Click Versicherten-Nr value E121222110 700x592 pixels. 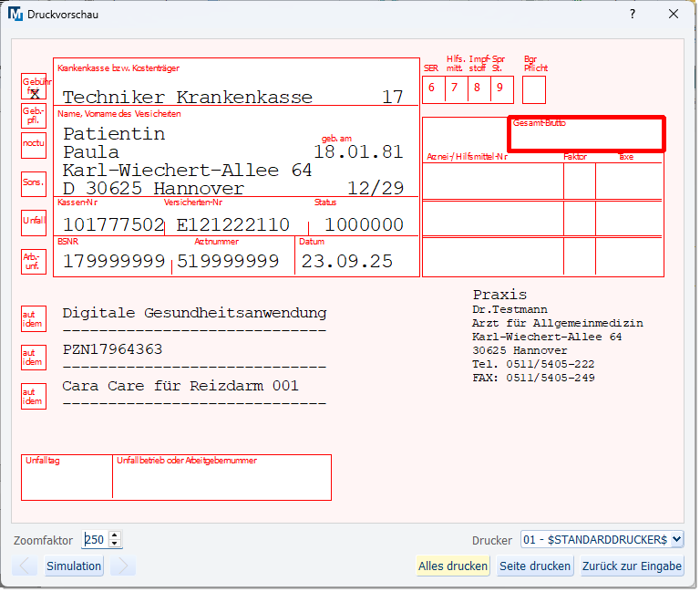pos(232,224)
